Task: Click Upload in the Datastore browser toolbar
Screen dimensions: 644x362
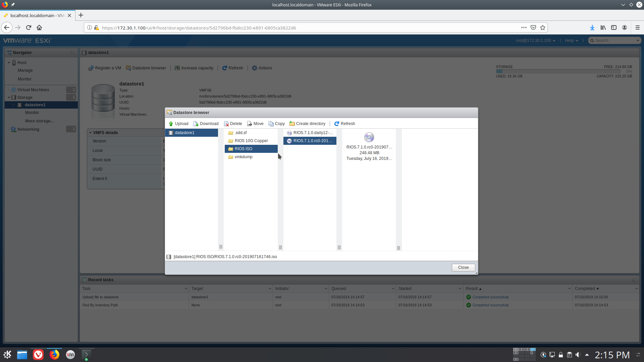Action: pos(178,124)
